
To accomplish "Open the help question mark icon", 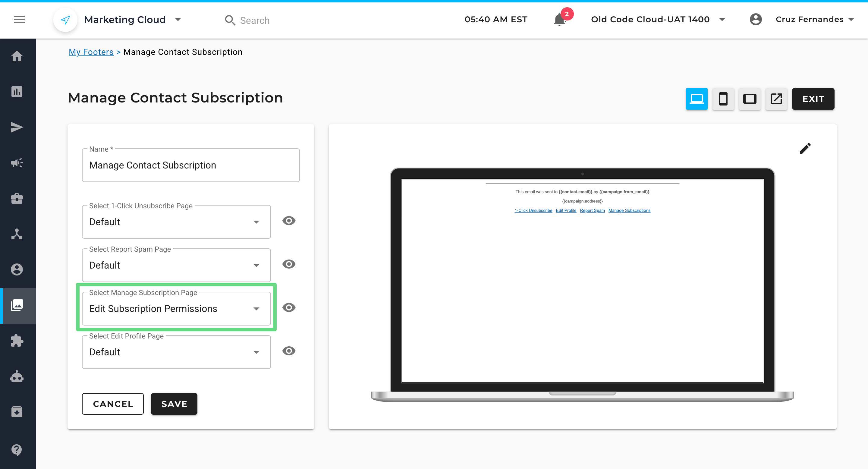I will coord(17,449).
